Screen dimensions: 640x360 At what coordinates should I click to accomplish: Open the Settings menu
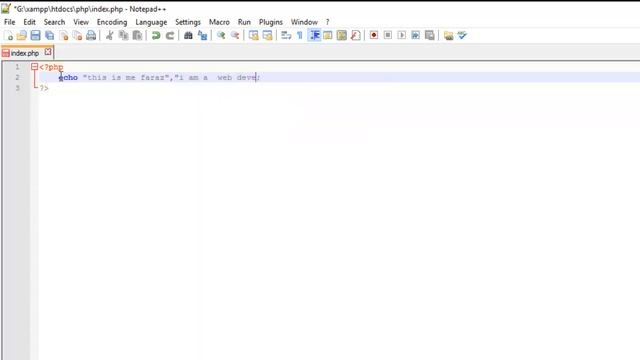(188, 22)
